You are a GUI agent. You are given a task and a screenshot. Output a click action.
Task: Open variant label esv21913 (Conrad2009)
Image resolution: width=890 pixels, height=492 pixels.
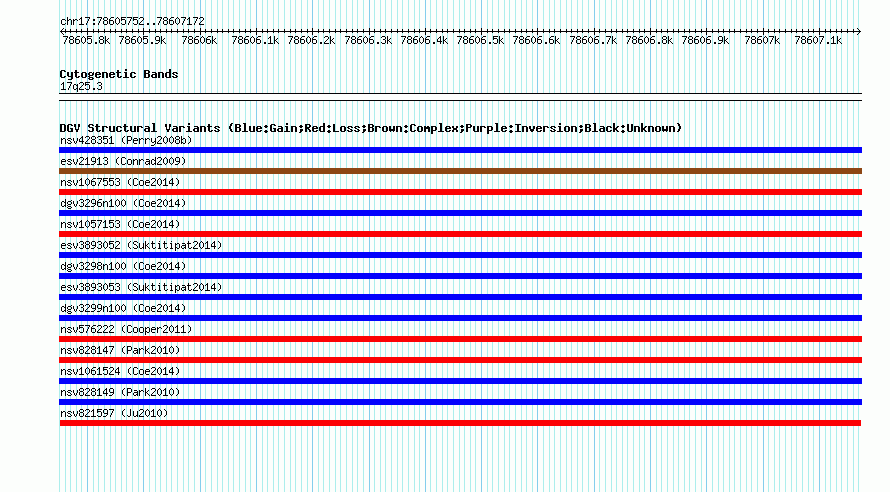[123, 161]
